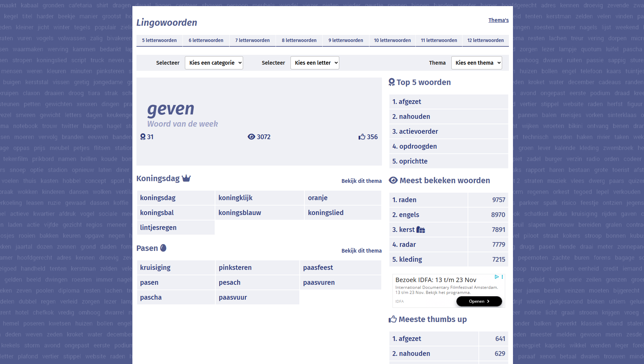Click the eye icon showing 3072 views

251,136
